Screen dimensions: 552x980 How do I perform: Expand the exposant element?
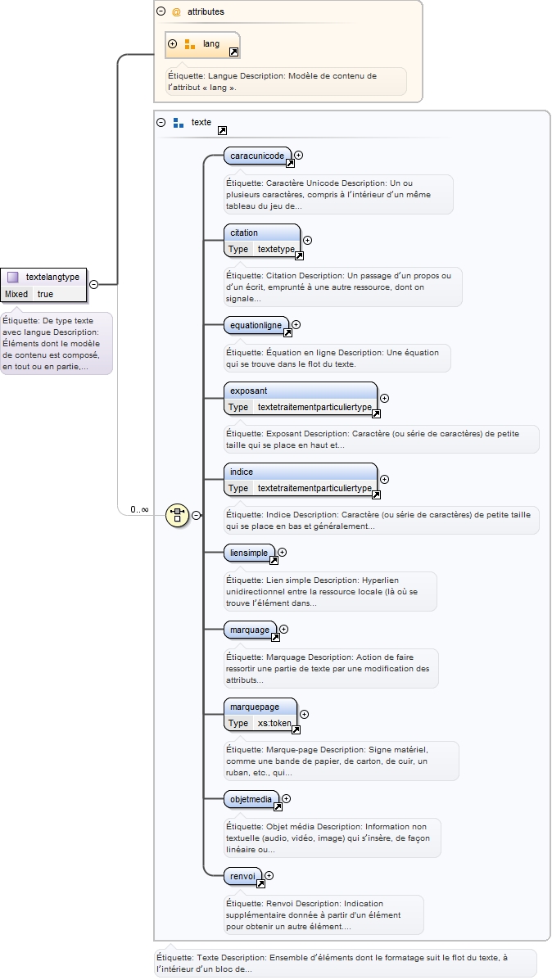(x=384, y=398)
